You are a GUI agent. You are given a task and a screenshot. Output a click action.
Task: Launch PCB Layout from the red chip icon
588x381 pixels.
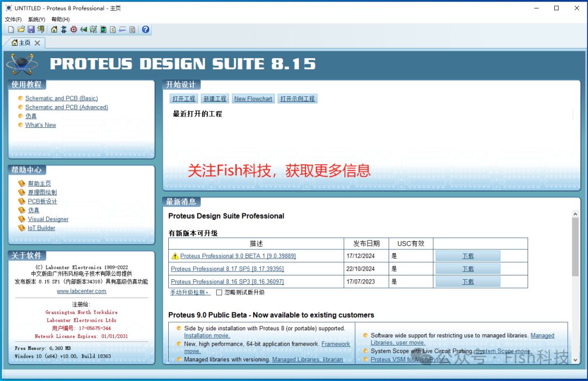[73, 29]
